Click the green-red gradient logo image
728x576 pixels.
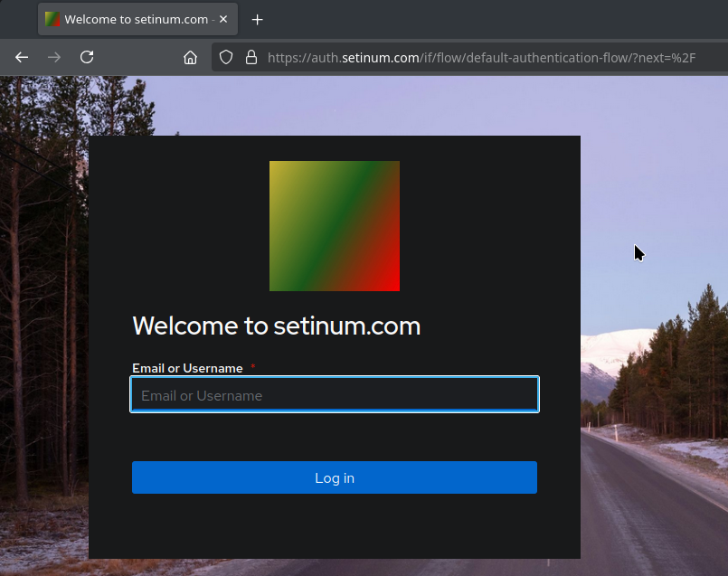point(334,225)
